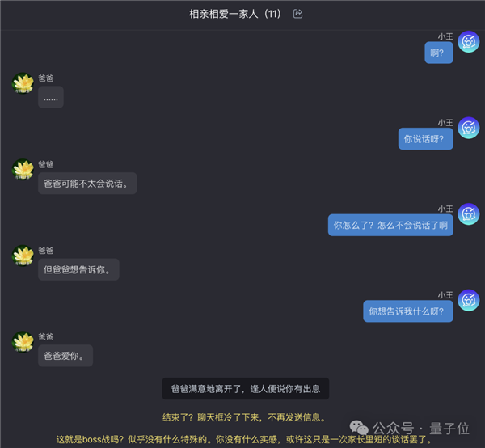The height and width of the screenshot is (448, 485).
Task: Click the system notice 爸爸满意地离开了
Action: [246, 389]
